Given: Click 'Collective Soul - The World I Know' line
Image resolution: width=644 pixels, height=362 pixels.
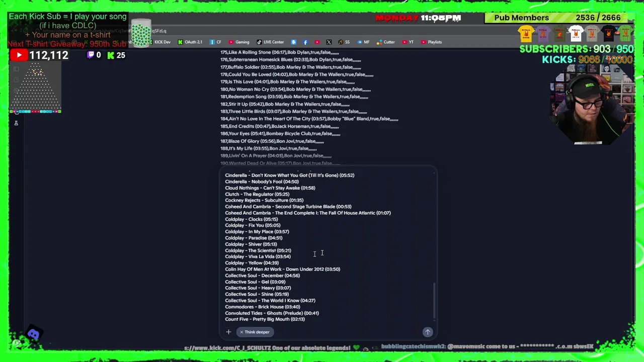Looking at the screenshot, I should pyautogui.click(x=270, y=301).
